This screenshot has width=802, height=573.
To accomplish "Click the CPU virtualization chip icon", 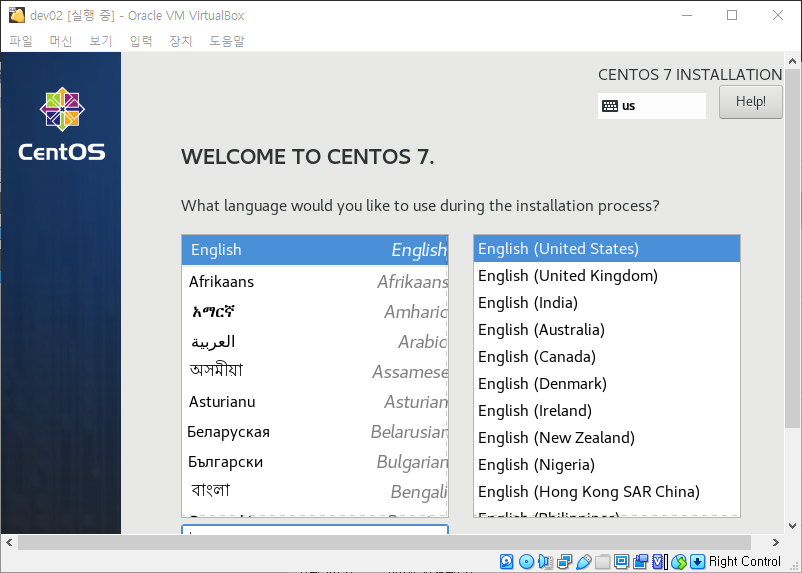I will (660, 561).
